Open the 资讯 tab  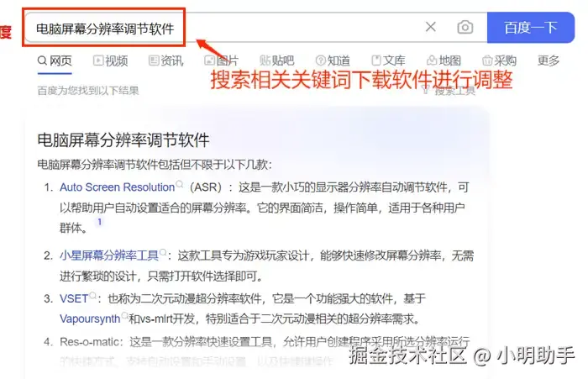point(165,61)
